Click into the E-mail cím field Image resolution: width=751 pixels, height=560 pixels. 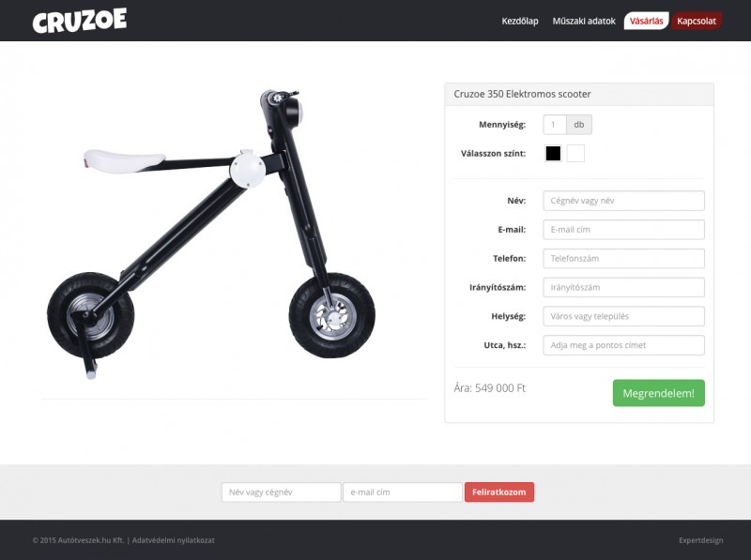(623, 230)
